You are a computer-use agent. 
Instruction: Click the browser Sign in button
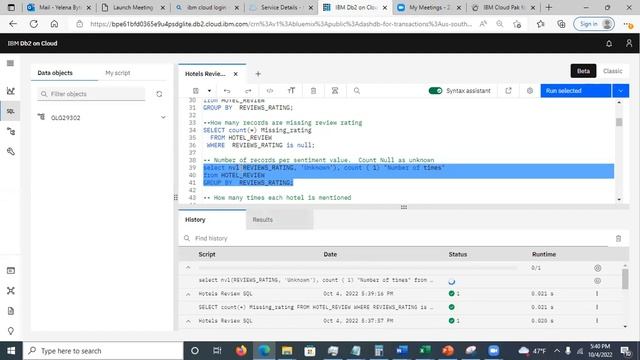pos(594,24)
